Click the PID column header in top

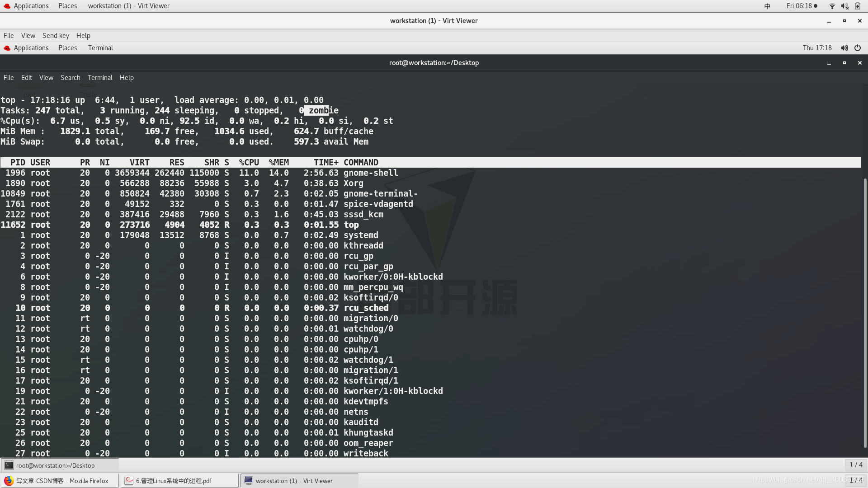tap(18, 163)
